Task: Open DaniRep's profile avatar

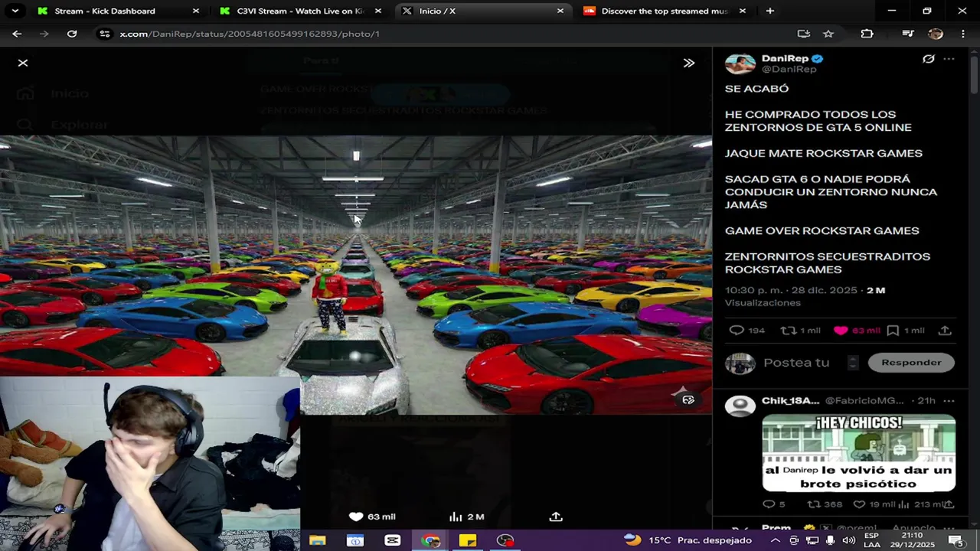Action: click(740, 64)
